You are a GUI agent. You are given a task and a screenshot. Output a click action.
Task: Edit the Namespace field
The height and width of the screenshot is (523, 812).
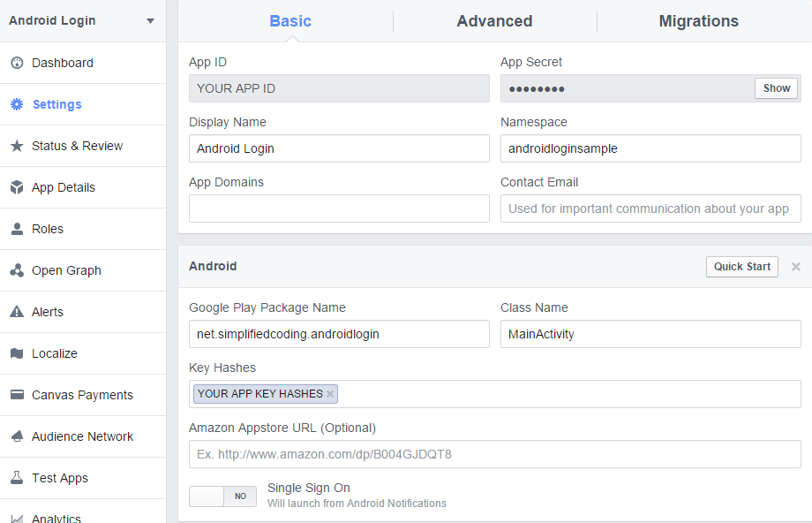point(650,148)
